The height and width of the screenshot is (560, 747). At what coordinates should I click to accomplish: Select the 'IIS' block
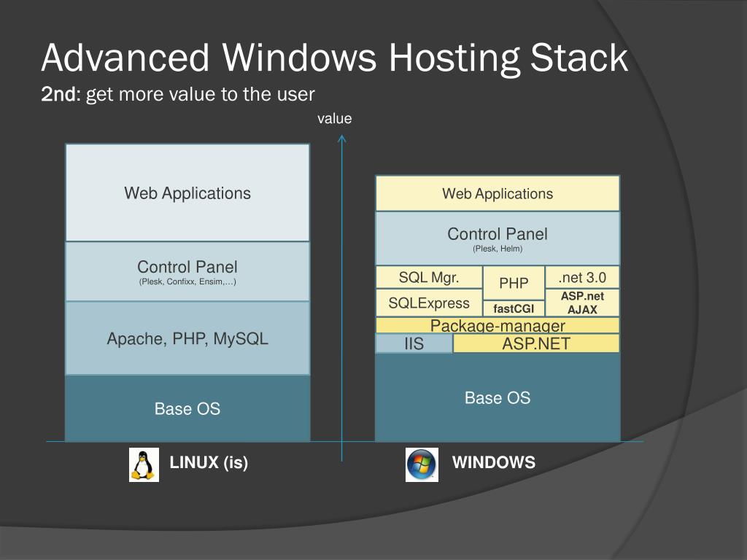414,343
